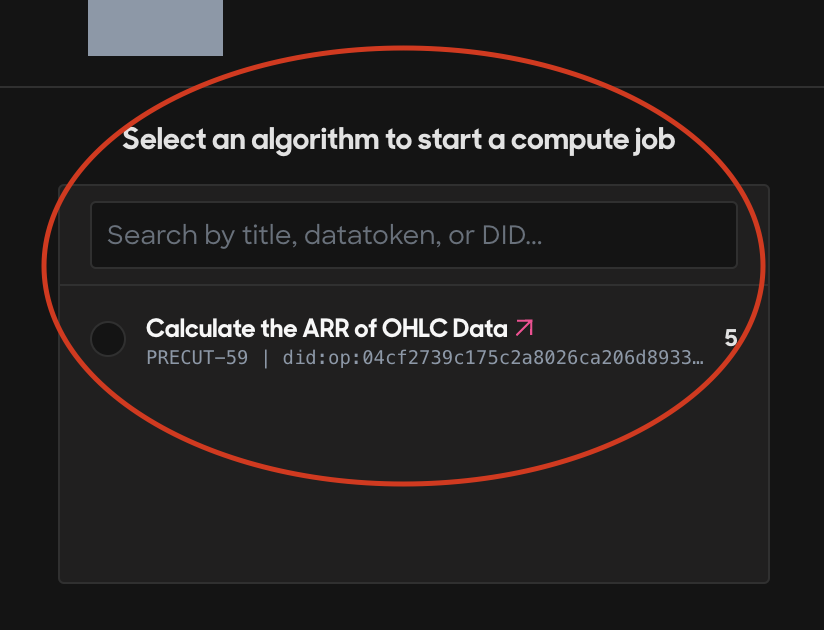The width and height of the screenshot is (824, 630).
Task: Click the PRECUT-59 datatoken symbol
Action: [197, 358]
